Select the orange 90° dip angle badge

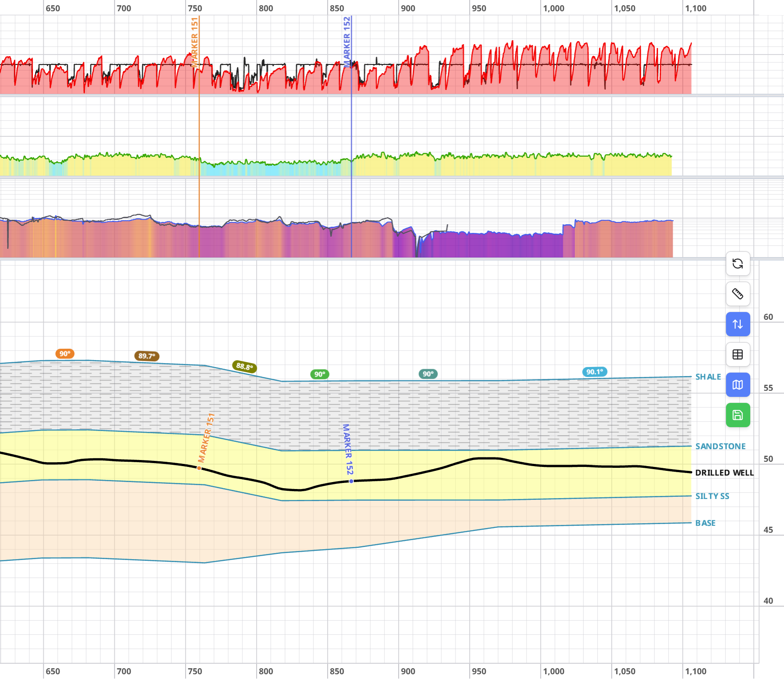(x=65, y=354)
